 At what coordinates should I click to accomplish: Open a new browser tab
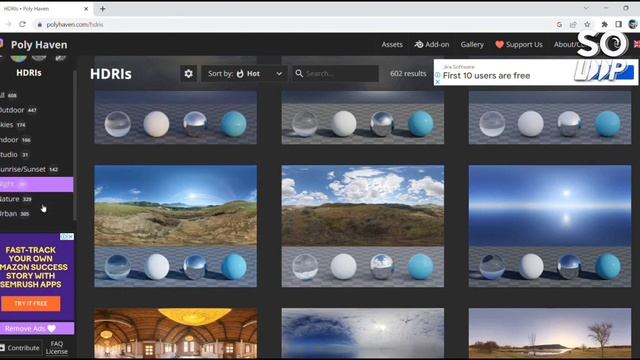(102, 9)
